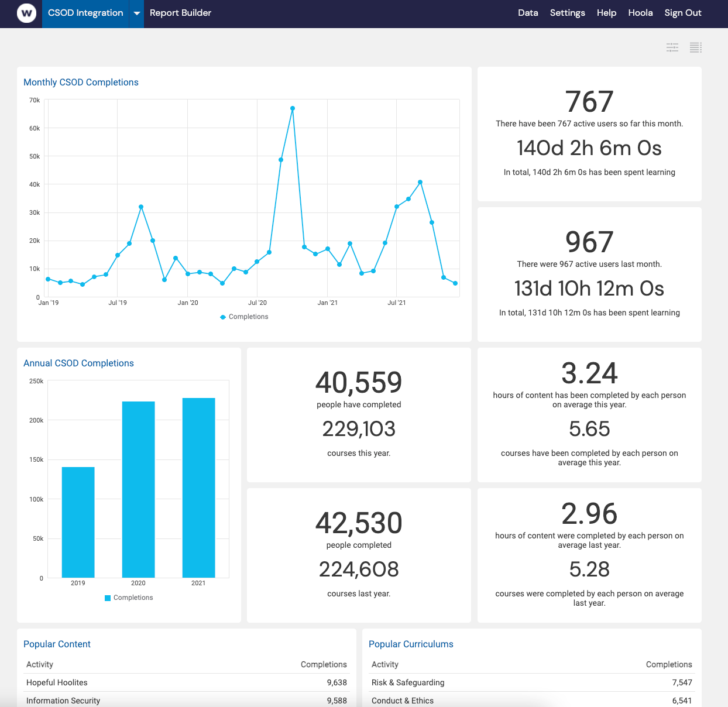Open the filter sliders icon near top right
The height and width of the screenshot is (707, 728).
672,47
